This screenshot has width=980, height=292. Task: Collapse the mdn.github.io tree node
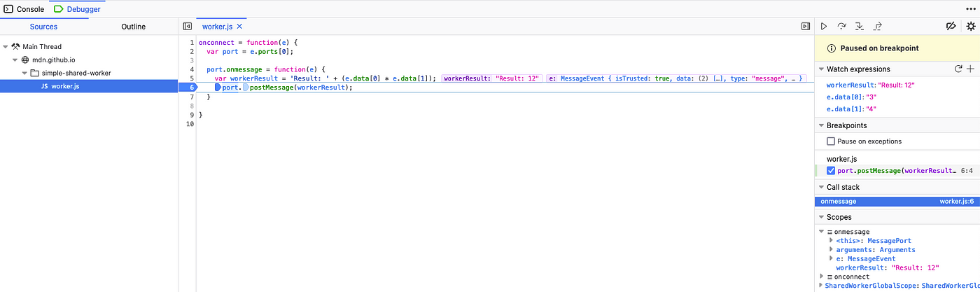coord(15,60)
